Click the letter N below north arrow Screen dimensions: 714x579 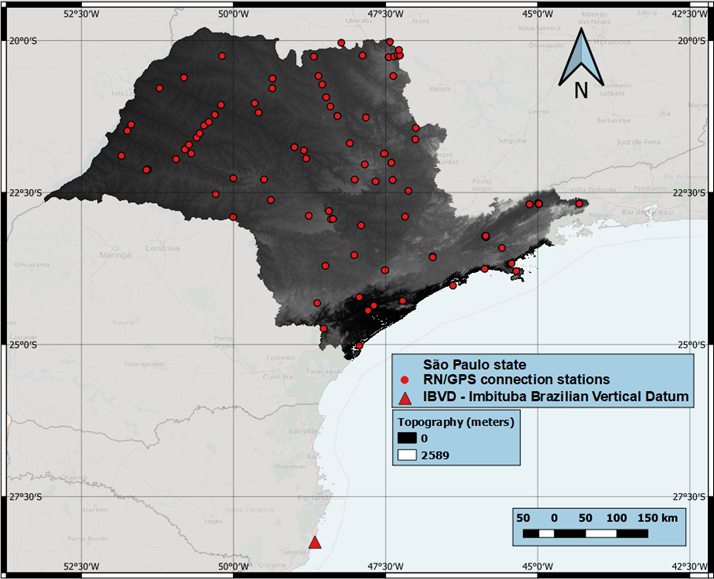pos(580,92)
